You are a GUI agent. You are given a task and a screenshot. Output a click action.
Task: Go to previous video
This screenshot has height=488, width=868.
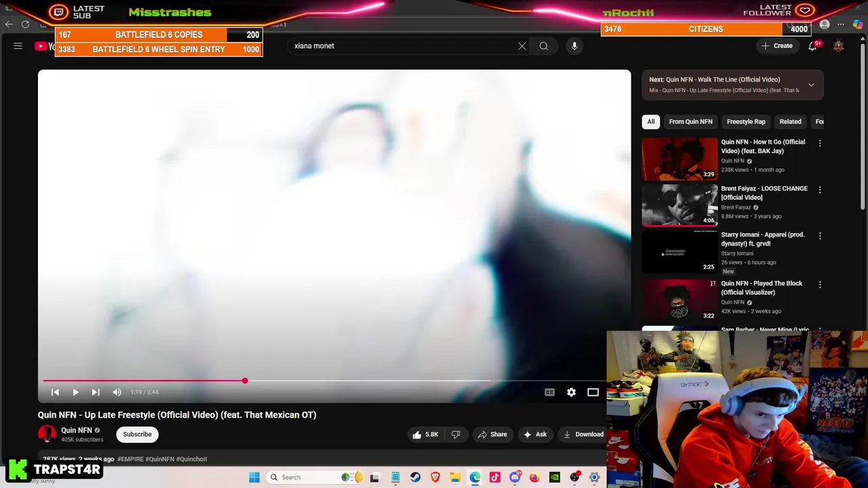pos(56,392)
